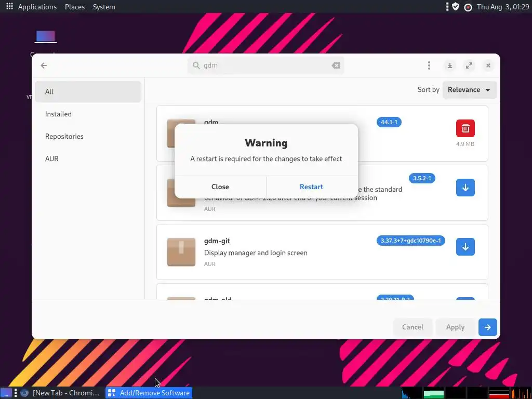Open the three-dot options menu

click(x=429, y=65)
